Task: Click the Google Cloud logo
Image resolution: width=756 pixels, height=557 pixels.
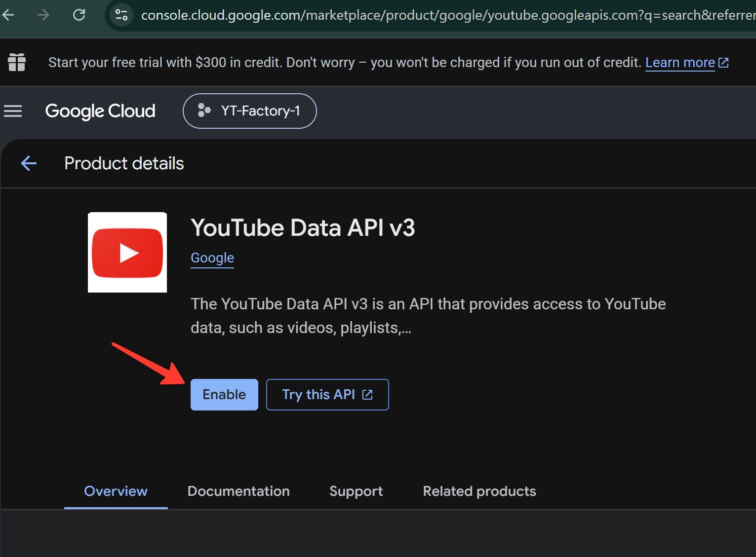Action: pyautogui.click(x=100, y=111)
